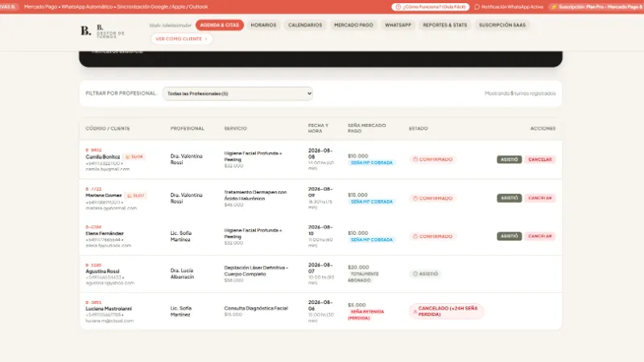Viewport: 644px width, 362px height.
Task: Click $15.000 deposit amount of Mariana Gomez
Action: coord(357,195)
